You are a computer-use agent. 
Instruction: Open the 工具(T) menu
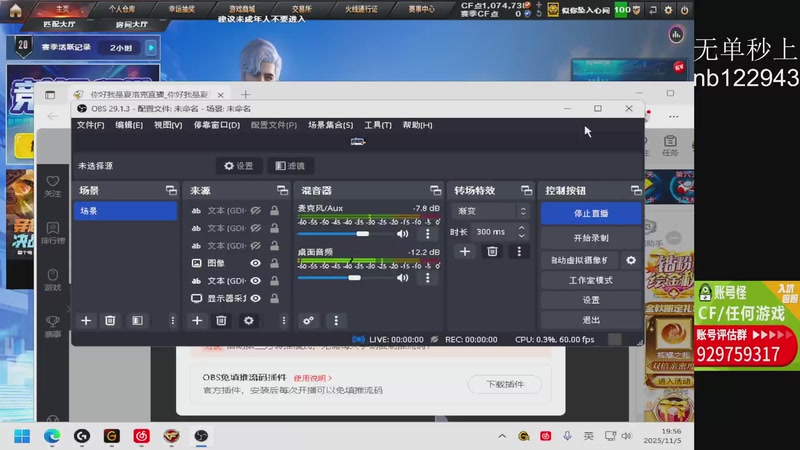pos(378,125)
